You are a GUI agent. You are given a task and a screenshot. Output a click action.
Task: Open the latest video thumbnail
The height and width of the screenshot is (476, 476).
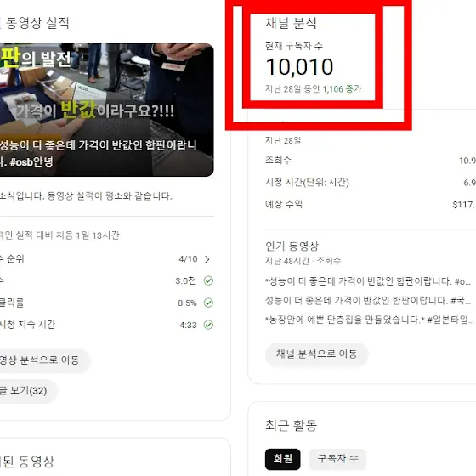106,110
